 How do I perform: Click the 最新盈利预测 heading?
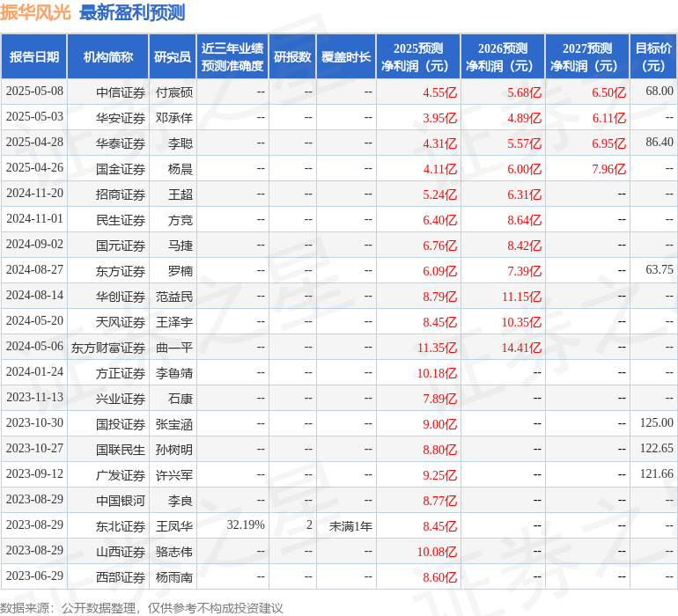coord(132,12)
